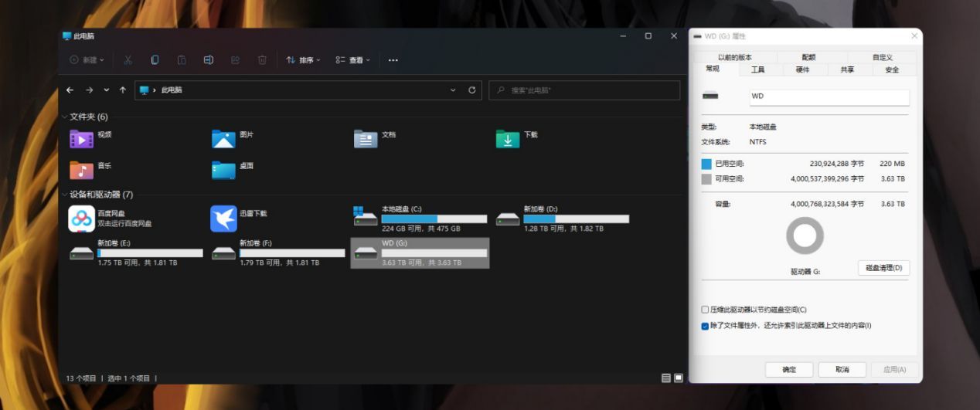
Task: Close the WD (G:) 属性 dialog
Action: (x=914, y=36)
